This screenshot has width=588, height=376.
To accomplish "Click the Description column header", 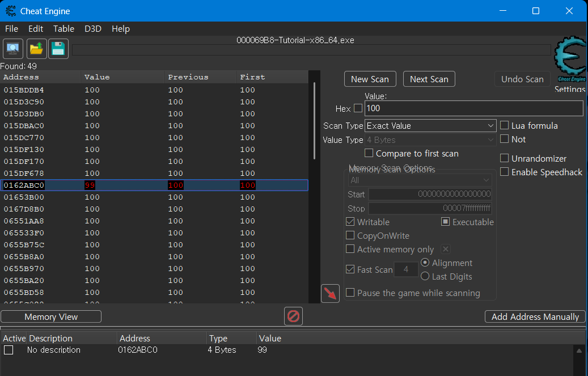I will point(71,338).
